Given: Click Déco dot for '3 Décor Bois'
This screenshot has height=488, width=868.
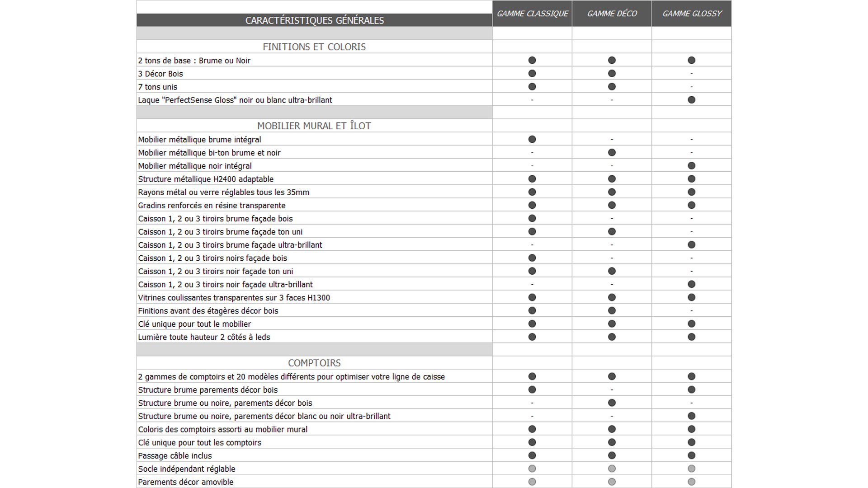Looking at the screenshot, I should pyautogui.click(x=612, y=73).
